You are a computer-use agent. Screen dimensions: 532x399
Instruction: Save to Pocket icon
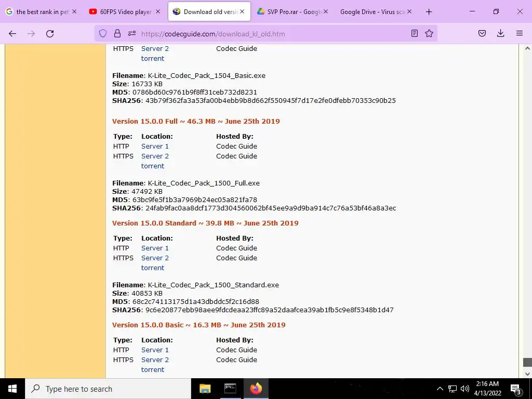pos(482,33)
